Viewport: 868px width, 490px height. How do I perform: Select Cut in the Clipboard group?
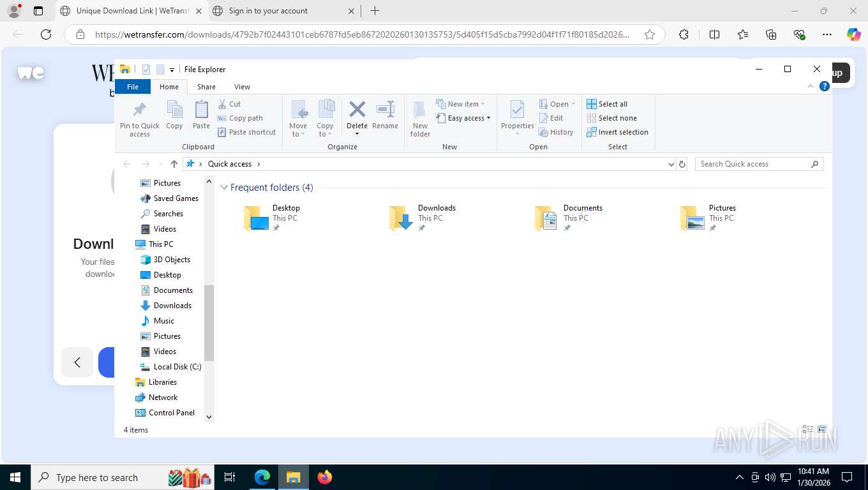[x=229, y=104]
